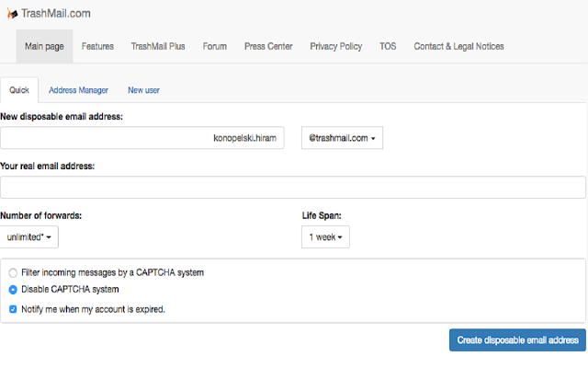588x368 pixels.
Task: Click the 'Number of forwards:' label
Action: click(x=40, y=216)
